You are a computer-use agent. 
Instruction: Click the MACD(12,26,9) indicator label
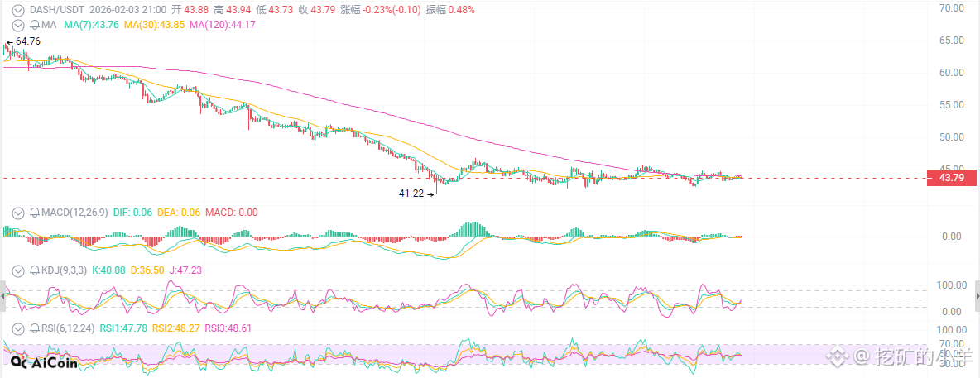pos(74,213)
